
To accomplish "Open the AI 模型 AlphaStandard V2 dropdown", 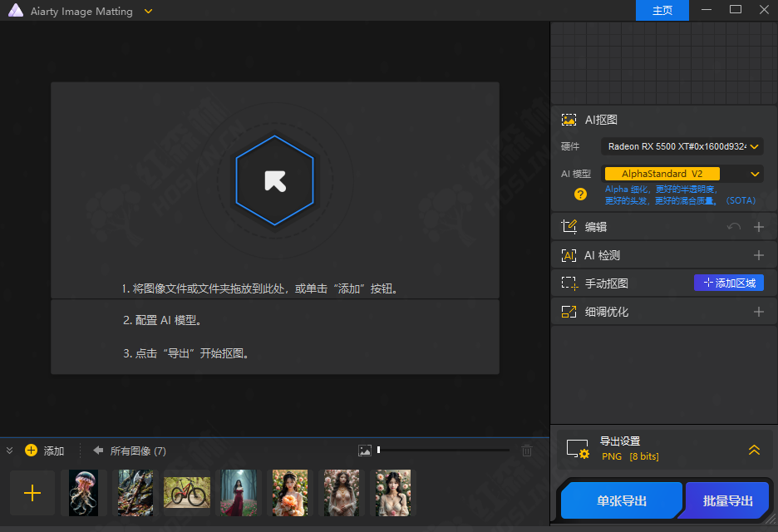I will [682, 174].
